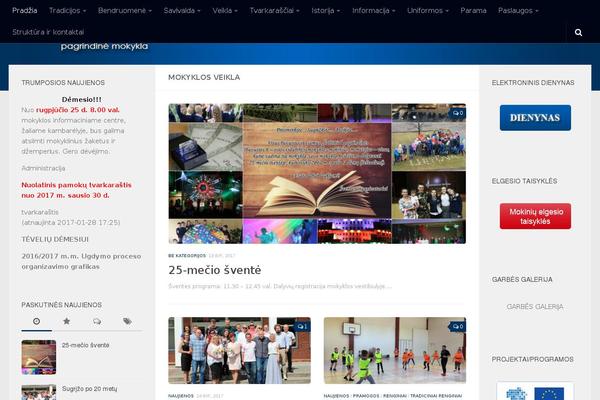
Task: Open comment count on group photo post
Action: coord(302,327)
